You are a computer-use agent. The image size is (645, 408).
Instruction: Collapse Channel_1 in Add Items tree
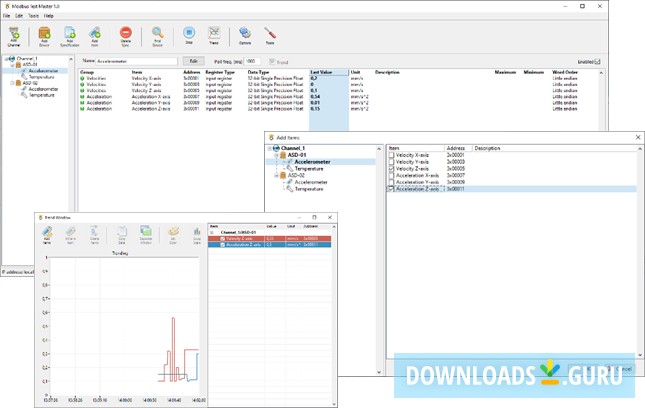(x=270, y=148)
